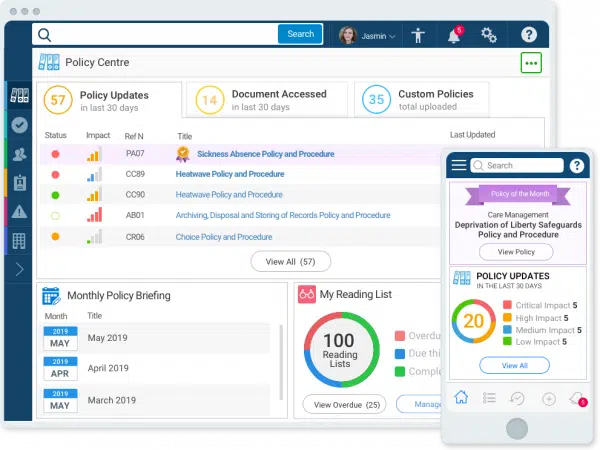Viewport: 600px width, 450px height.
Task: Expand the Jasmin user dropdown
Action: tap(367, 35)
